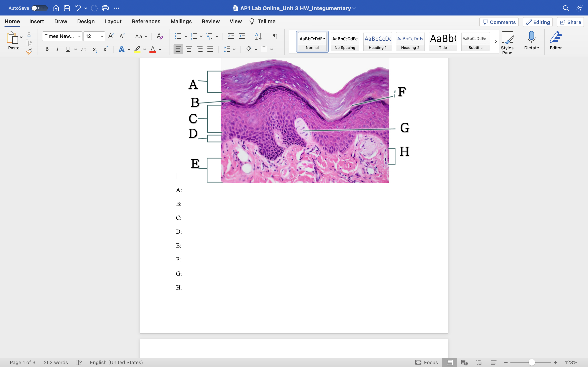Switch to the References tab

point(146,21)
